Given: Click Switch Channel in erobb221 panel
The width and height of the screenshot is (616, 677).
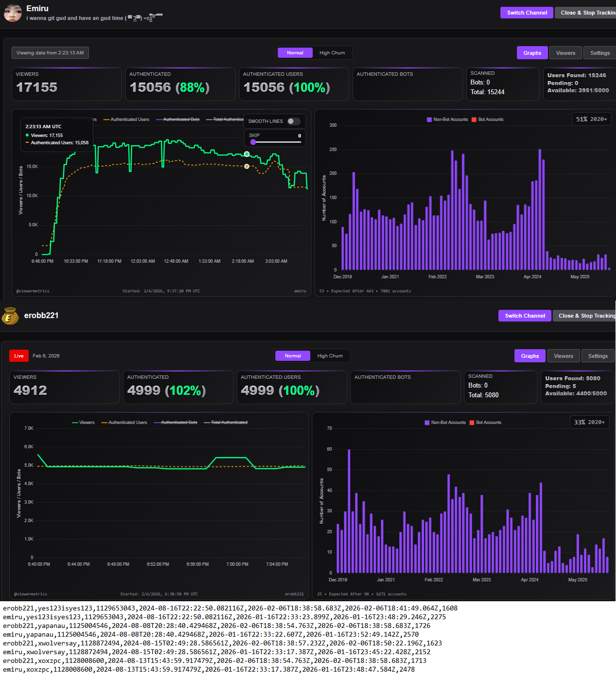Looking at the screenshot, I should coord(525,316).
